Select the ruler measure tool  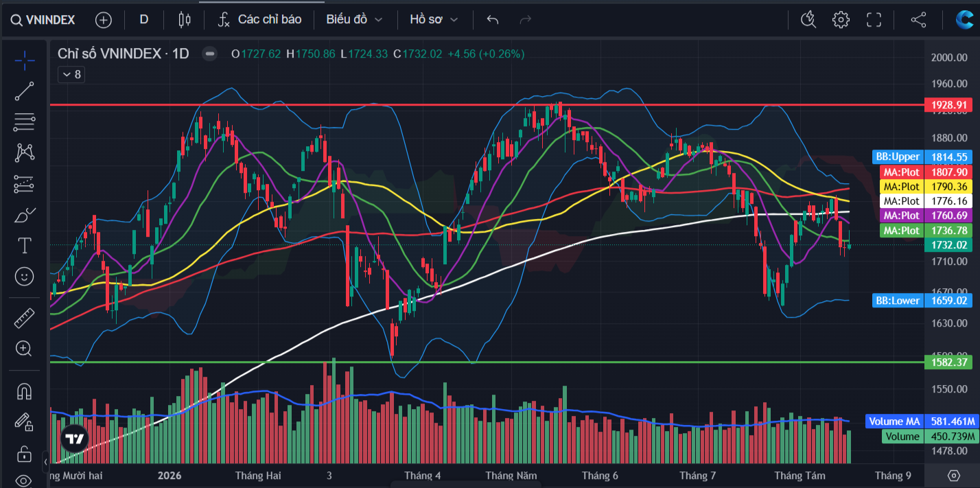pos(24,318)
